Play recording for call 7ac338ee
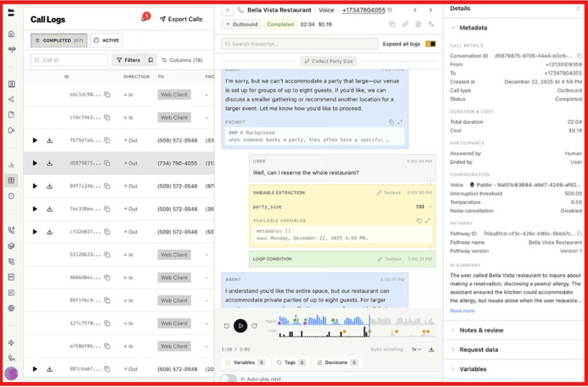Image resolution: width=588 pixels, height=387 pixels. pos(35,209)
